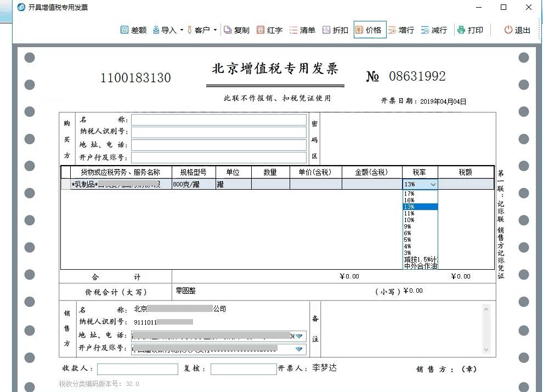Remove a row with 减行
The height and width of the screenshot is (392, 543).
(x=434, y=30)
